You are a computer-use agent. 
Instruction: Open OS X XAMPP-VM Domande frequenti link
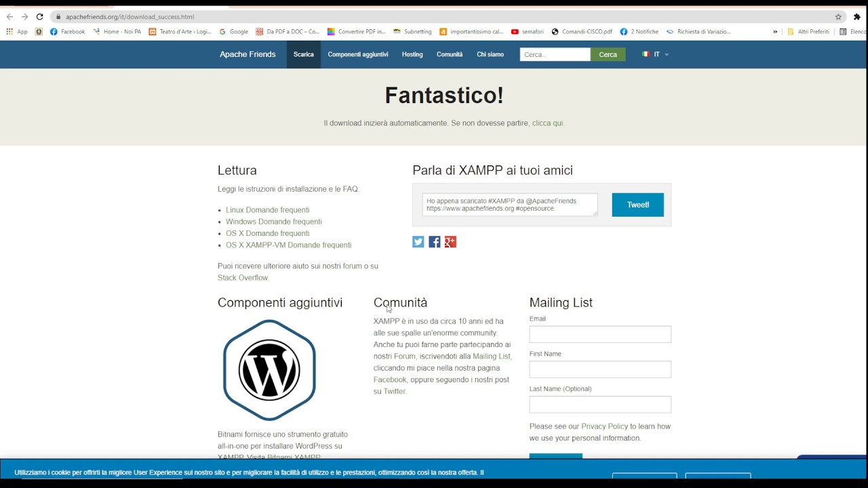click(x=289, y=245)
